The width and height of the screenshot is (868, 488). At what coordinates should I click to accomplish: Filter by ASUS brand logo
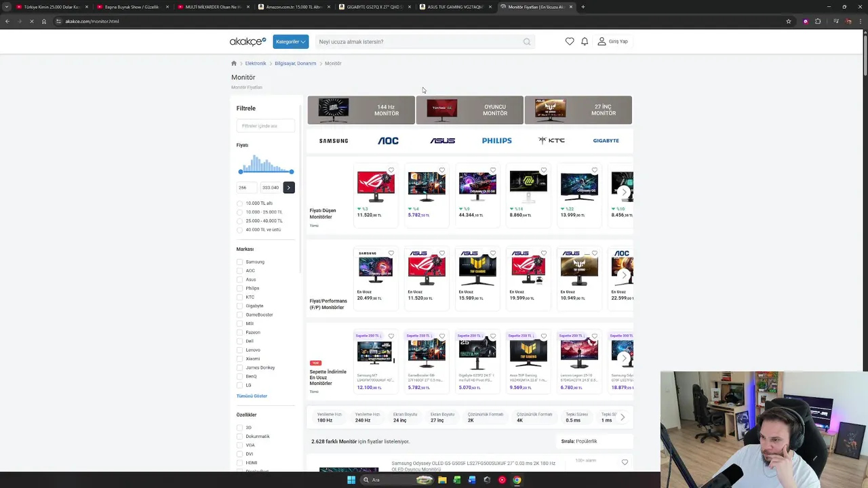[442, 141]
